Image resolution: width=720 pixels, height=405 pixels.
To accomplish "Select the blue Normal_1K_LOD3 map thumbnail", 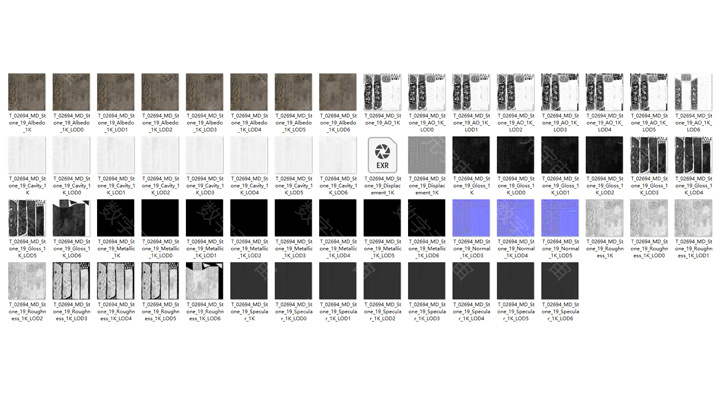I will [x=471, y=218].
